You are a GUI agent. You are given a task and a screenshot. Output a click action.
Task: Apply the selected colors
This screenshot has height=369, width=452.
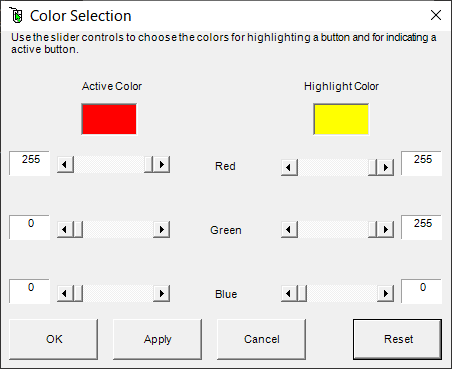(158, 339)
